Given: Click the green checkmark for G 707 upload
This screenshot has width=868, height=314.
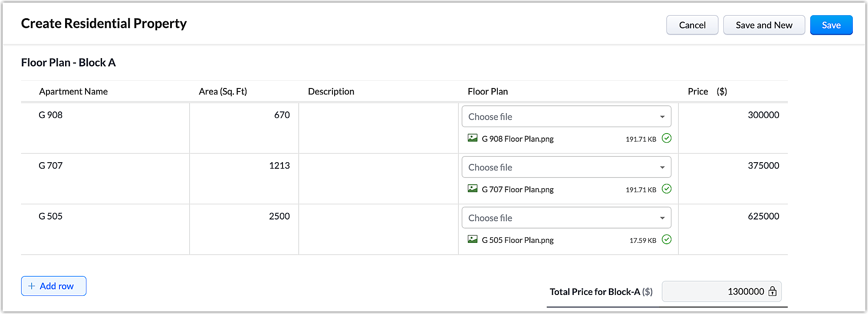Looking at the screenshot, I should 667,189.
